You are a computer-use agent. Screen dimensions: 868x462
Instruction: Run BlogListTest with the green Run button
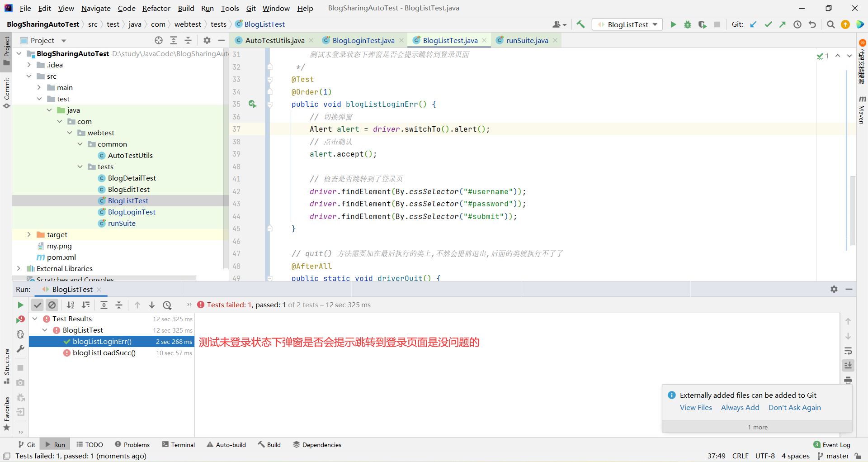point(673,24)
